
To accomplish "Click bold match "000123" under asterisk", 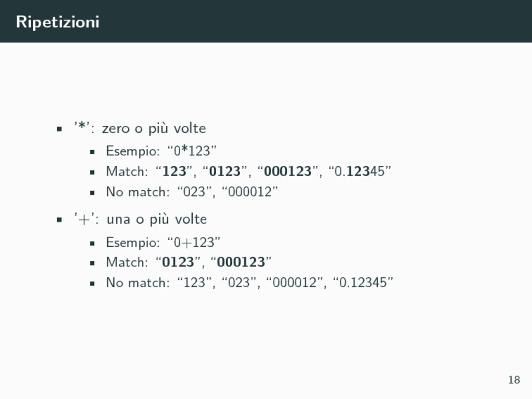I will point(288,171).
